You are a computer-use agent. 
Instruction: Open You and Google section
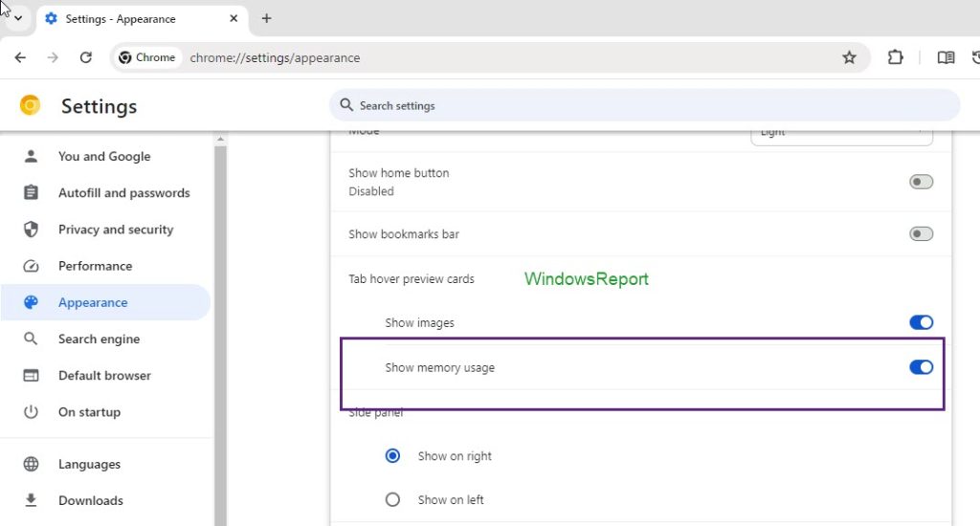105,156
